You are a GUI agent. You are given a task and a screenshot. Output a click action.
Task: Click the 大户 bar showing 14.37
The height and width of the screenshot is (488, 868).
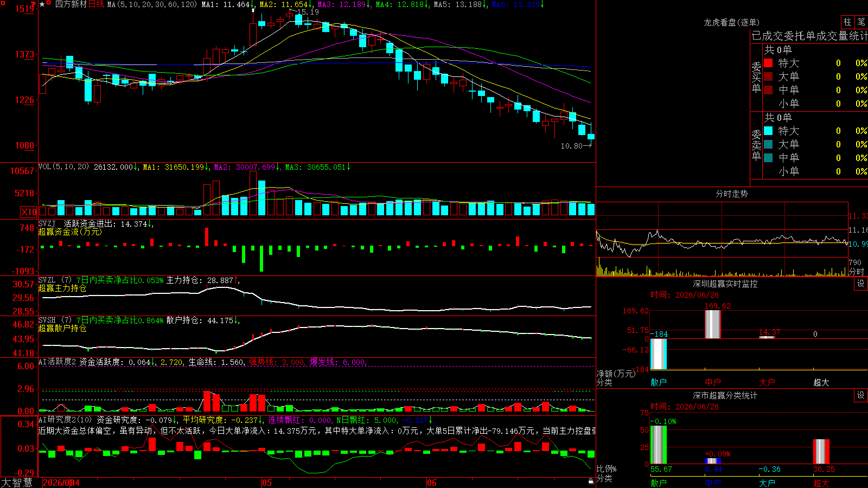click(767, 337)
